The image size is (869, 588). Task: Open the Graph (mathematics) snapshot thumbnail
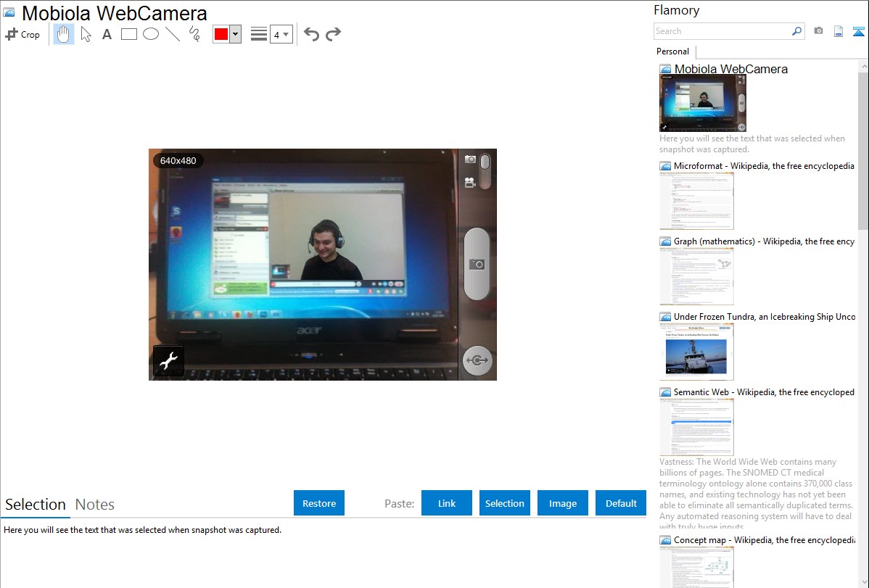coord(696,276)
